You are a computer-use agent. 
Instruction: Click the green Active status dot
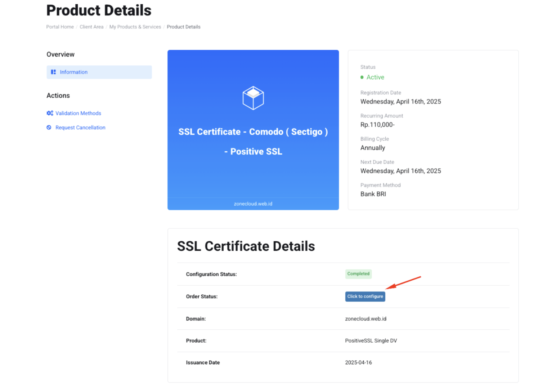pyautogui.click(x=362, y=77)
